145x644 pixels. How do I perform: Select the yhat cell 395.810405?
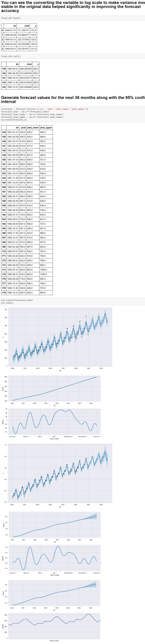tap(26, 82)
